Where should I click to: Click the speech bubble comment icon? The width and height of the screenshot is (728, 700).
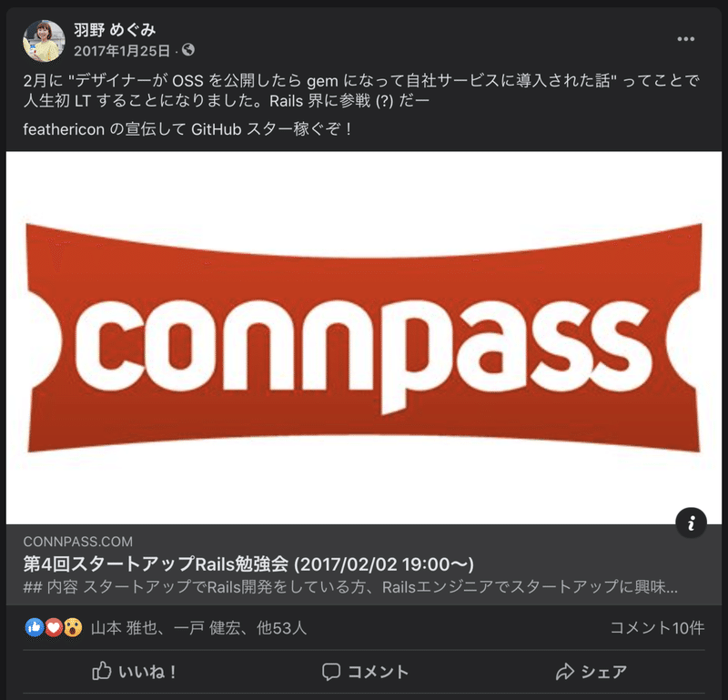pyautogui.click(x=331, y=672)
